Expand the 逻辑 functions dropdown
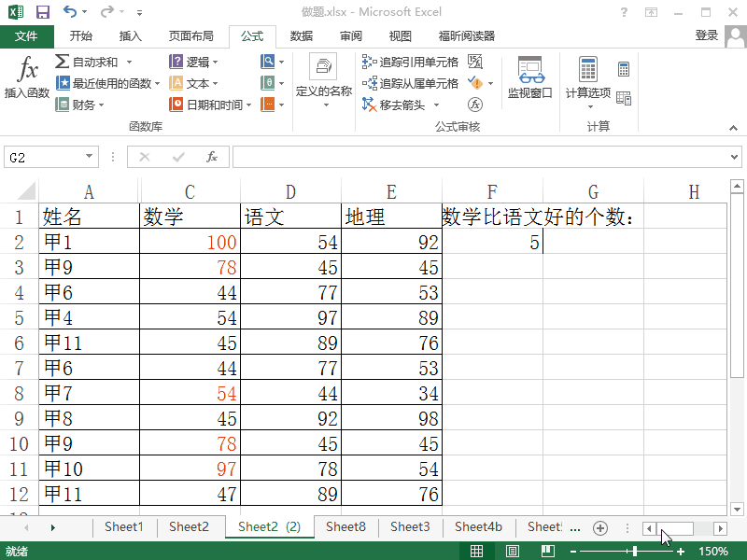This screenshot has width=747, height=560. [x=194, y=60]
